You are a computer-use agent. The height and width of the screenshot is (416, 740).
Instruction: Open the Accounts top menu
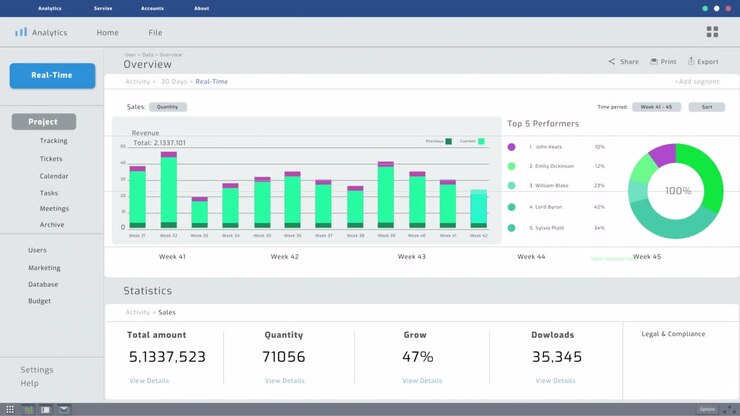pyautogui.click(x=152, y=8)
